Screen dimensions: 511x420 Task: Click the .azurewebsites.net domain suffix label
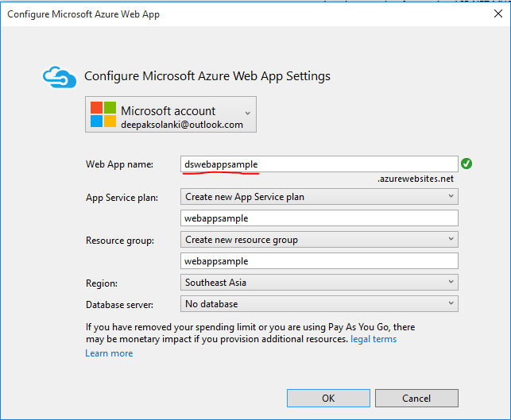(x=416, y=179)
